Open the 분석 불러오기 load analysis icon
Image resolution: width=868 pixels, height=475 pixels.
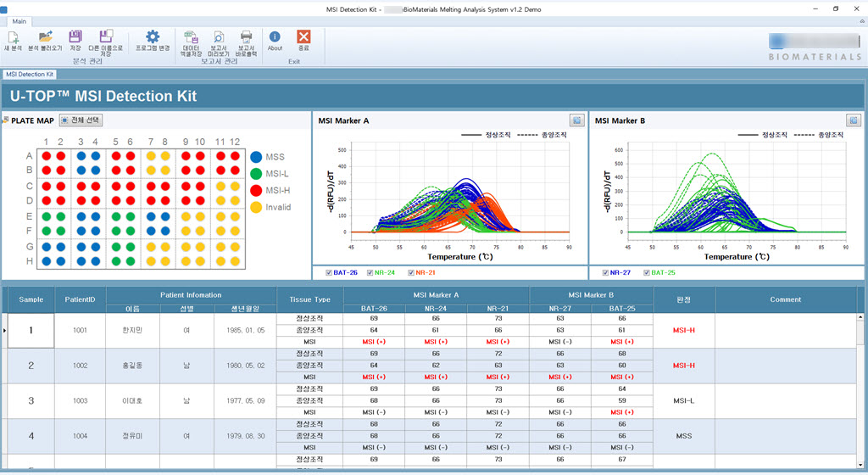[x=45, y=41]
